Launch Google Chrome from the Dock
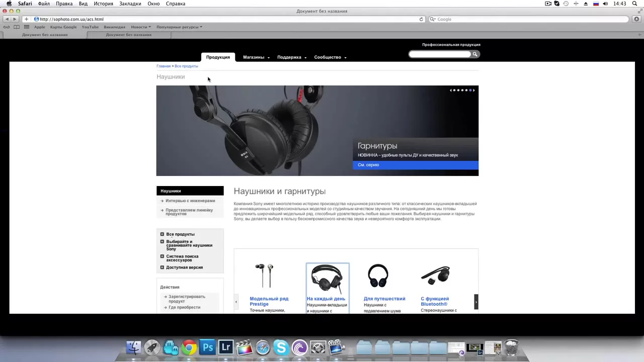 coord(189,347)
